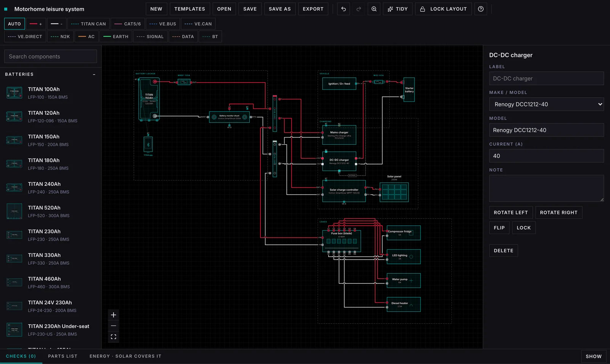Select the Mains charger component
This screenshot has width=610, height=364.
tap(339, 135)
